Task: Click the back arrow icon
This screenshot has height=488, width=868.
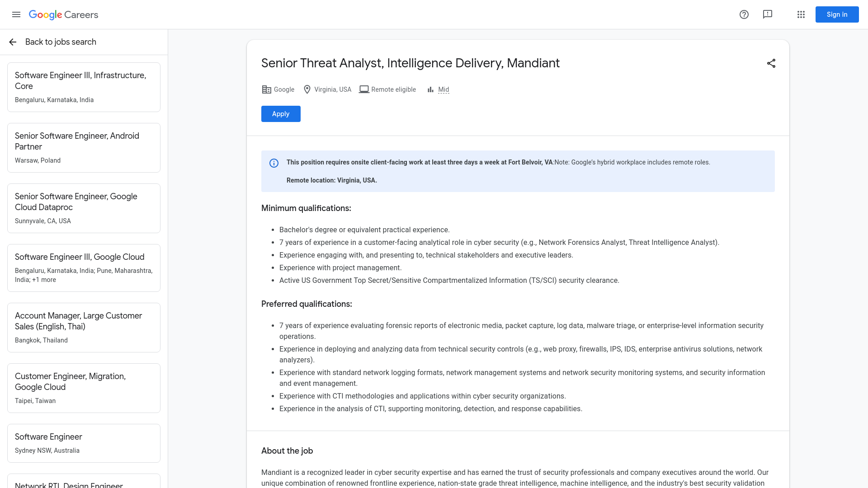Action: point(13,42)
